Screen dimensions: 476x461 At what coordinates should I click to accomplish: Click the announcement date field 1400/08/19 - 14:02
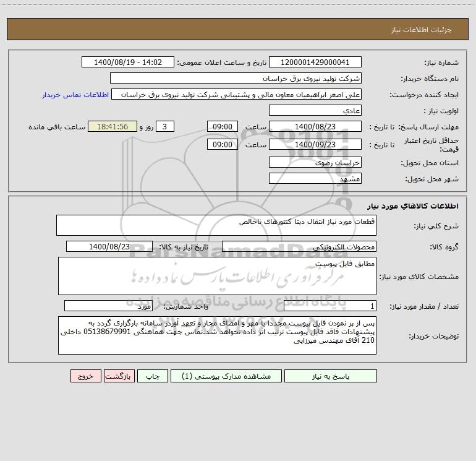coord(128,62)
